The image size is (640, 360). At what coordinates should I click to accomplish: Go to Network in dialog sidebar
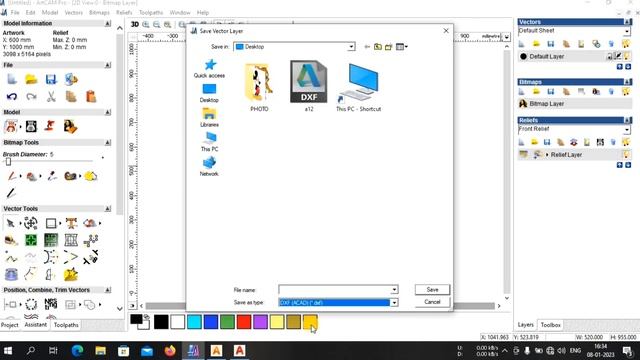tap(209, 167)
